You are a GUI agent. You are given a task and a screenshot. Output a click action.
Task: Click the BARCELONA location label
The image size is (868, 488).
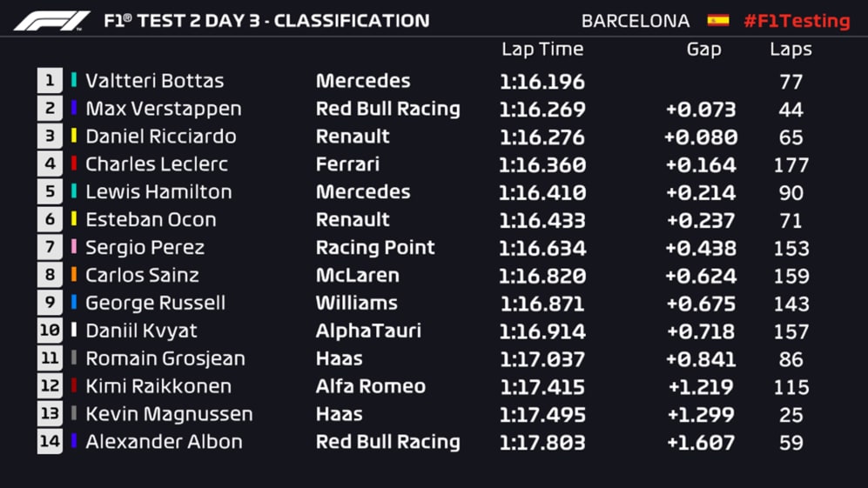coord(636,21)
